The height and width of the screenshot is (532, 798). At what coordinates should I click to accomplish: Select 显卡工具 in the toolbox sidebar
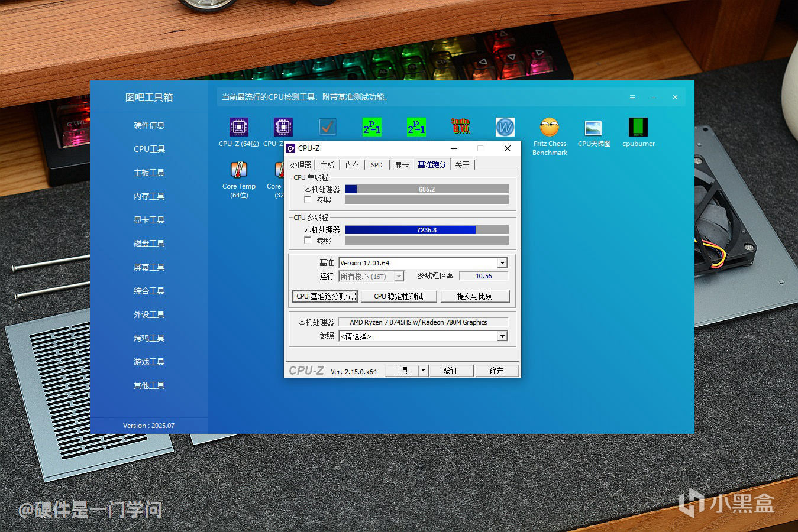(149, 220)
